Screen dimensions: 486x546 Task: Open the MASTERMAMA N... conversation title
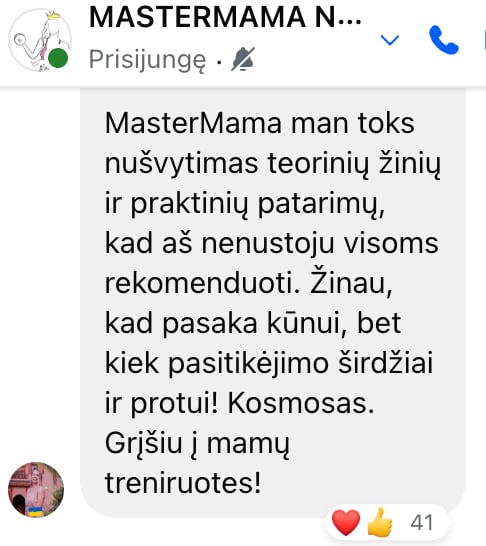point(225,17)
